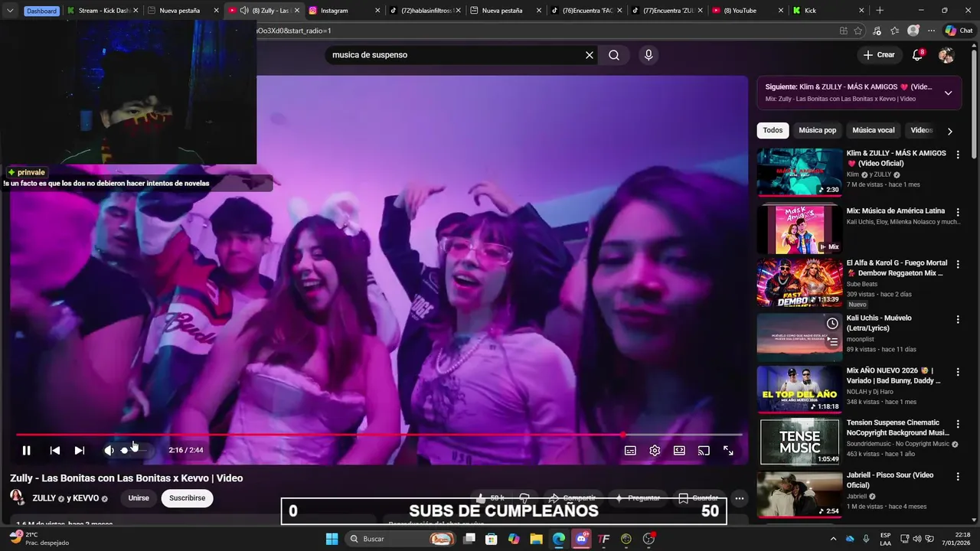
Task: Toggle subtitles on the video
Action: point(630,450)
